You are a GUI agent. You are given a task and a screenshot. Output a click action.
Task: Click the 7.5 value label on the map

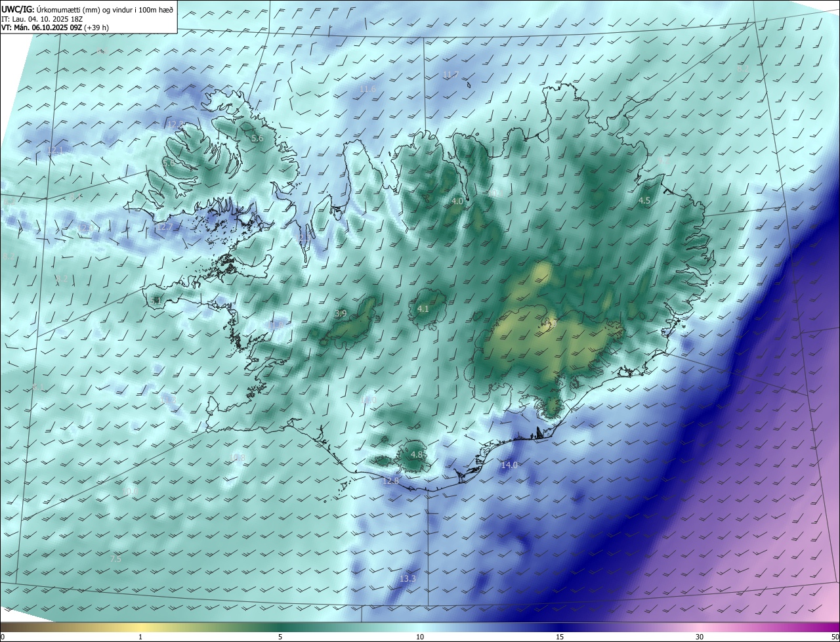115,559
